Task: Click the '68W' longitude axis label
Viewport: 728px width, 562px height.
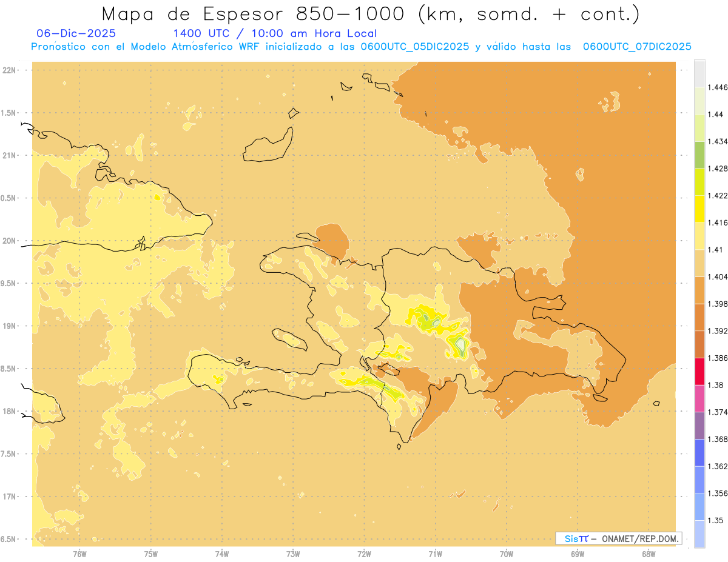Action: pyautogui.click(x=649, y=554)
